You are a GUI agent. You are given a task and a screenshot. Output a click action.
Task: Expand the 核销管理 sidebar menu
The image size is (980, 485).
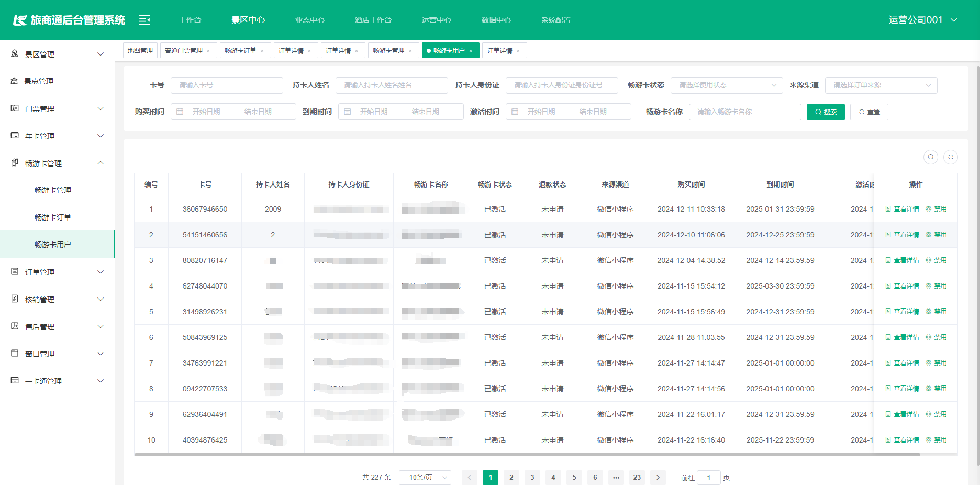tap(101, 299)
